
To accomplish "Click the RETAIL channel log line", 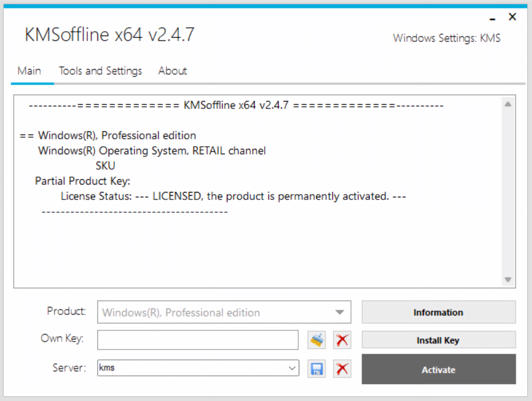I will click(152, 151).
